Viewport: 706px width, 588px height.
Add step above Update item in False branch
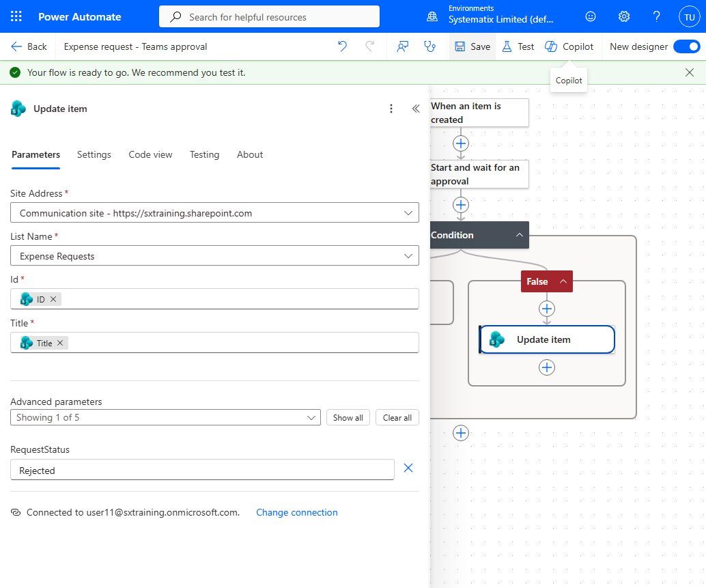[x=547, y=309]
